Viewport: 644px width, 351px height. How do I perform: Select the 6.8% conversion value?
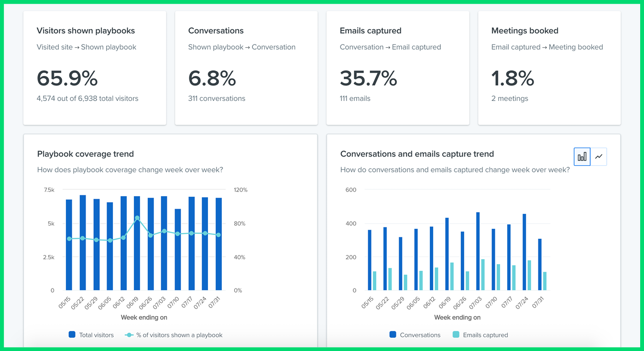click(x=212, y=78)
